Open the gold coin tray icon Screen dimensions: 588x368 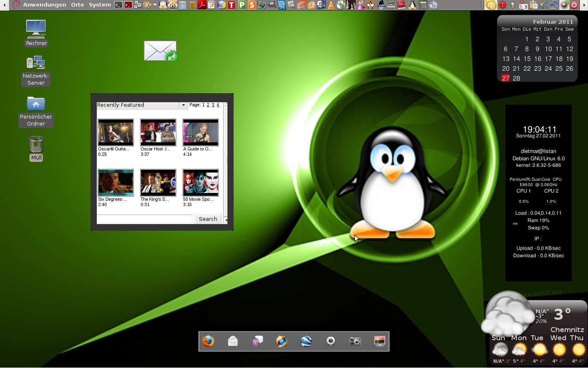point(490,5)
